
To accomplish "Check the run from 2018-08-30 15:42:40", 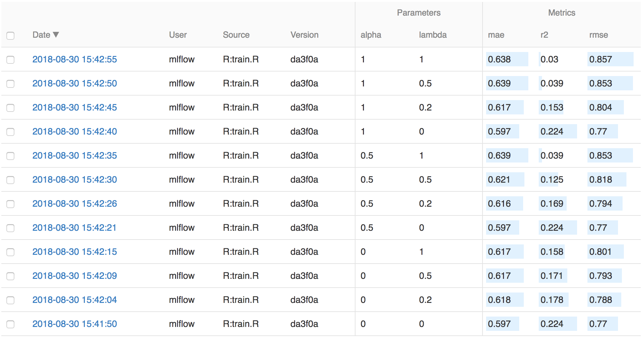I will click(10, 132).
